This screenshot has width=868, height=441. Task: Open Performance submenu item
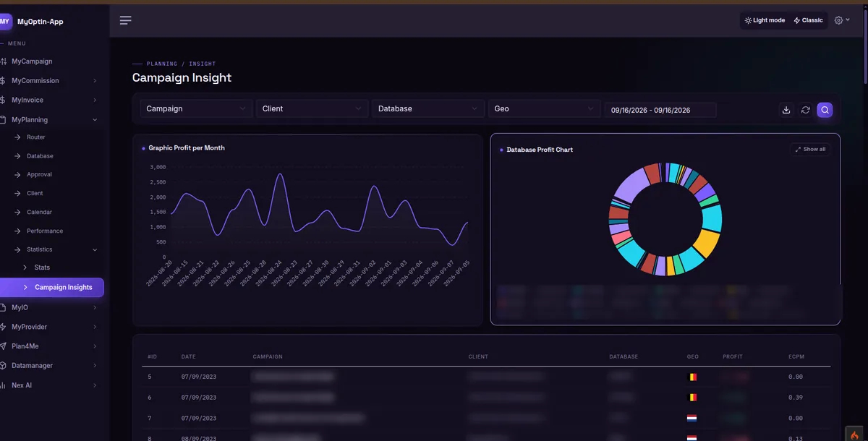click(45, 231)
